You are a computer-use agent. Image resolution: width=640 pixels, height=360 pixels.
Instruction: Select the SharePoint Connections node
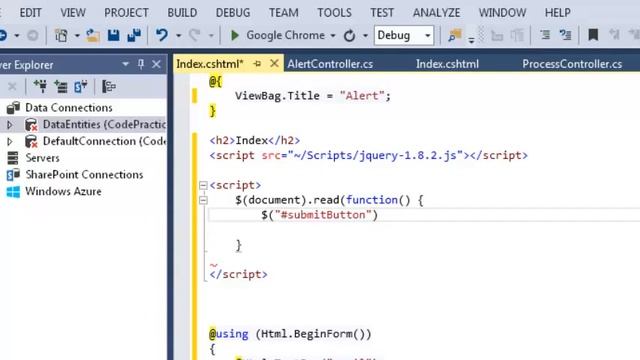[84, 175]
